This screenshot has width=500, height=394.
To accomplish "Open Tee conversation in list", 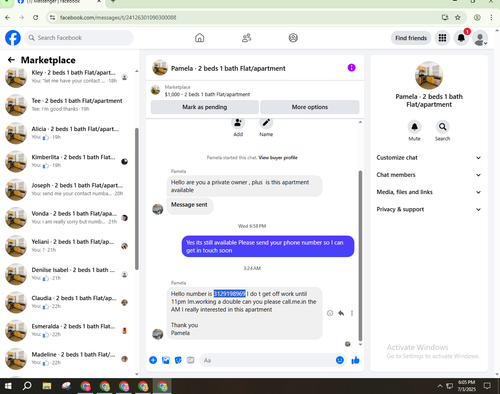I will click(x=67, y=105).
